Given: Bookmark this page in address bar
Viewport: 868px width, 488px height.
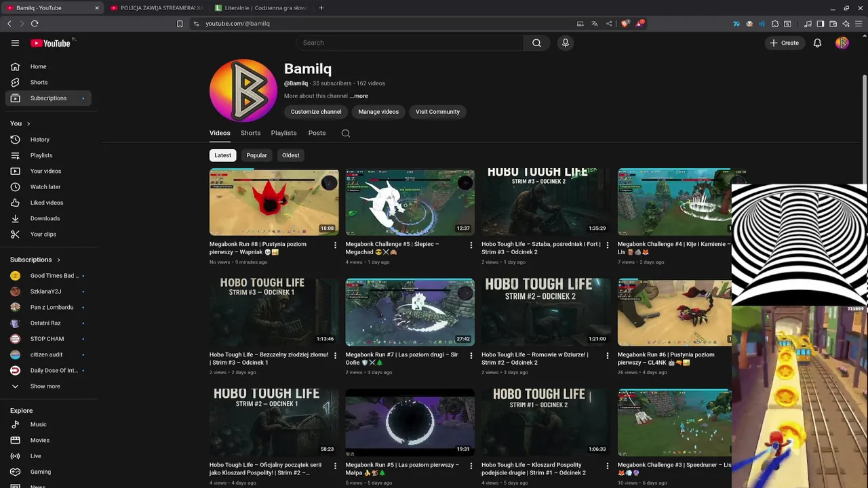Looking at the screenshot, I should pos(180,24).
